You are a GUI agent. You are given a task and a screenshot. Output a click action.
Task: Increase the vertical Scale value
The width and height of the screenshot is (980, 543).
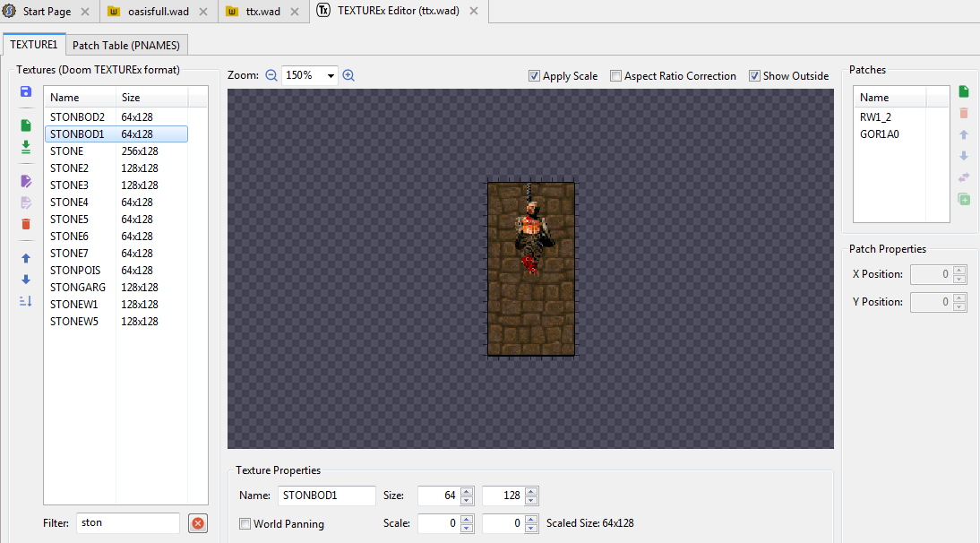(530, 520)
